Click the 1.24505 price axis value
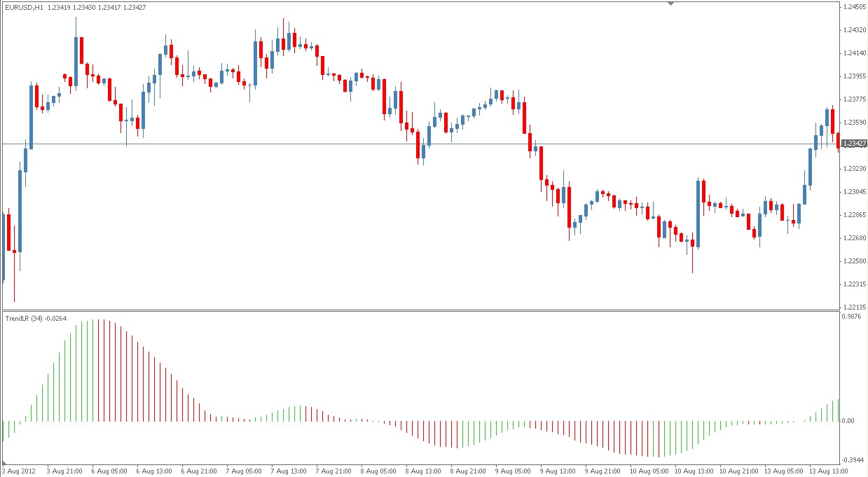868x477 pixels. (x=855, y=7)
